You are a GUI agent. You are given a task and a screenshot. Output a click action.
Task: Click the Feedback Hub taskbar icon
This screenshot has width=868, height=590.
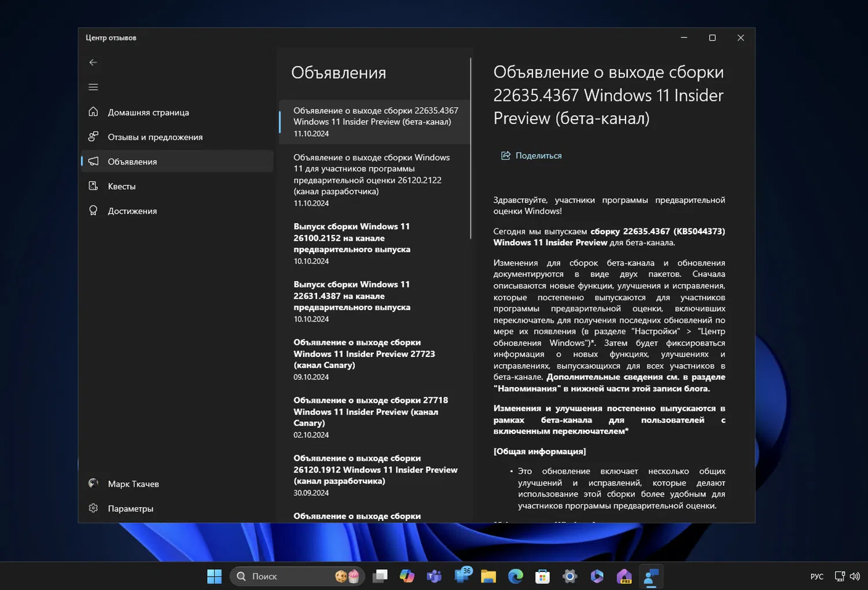point(652,576)
